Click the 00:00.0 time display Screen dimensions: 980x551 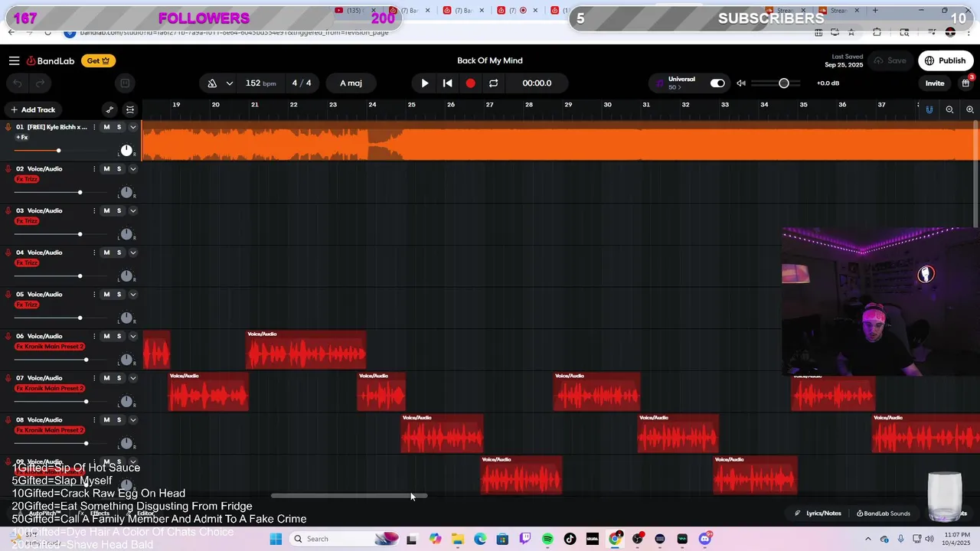click(x=537, y=83)
